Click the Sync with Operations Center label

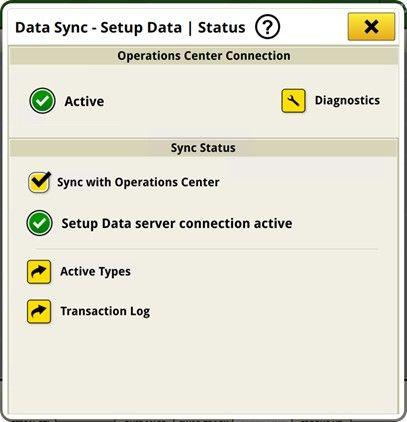pyautogui.click(x=138, y=182)
